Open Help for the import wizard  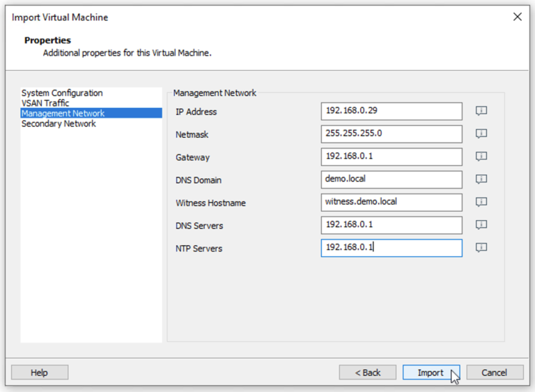click(40, 373)
